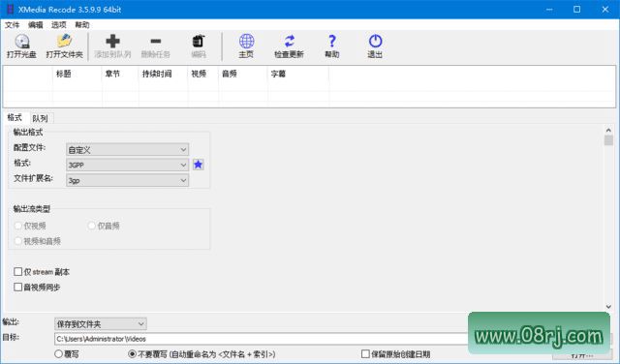Open the Home page (主页) globe icon
The width and height of the screenshot is (620, 364).
coord(246,41)
